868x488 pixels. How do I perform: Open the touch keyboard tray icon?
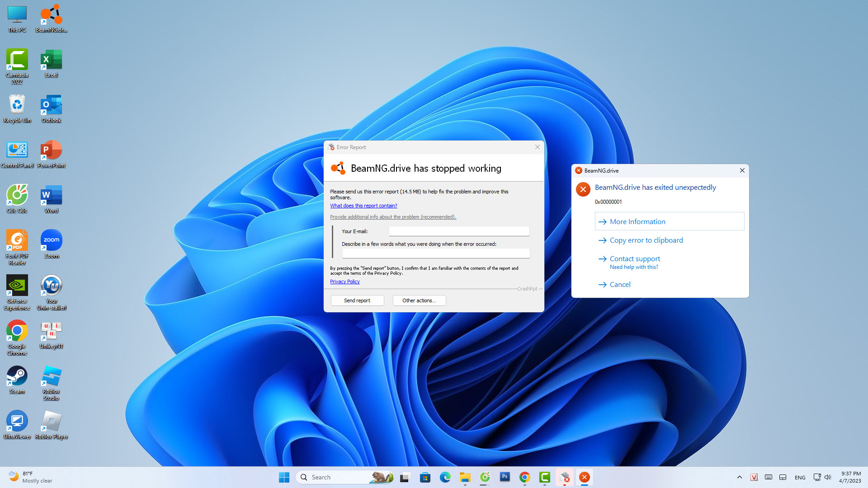coord(769,477)
